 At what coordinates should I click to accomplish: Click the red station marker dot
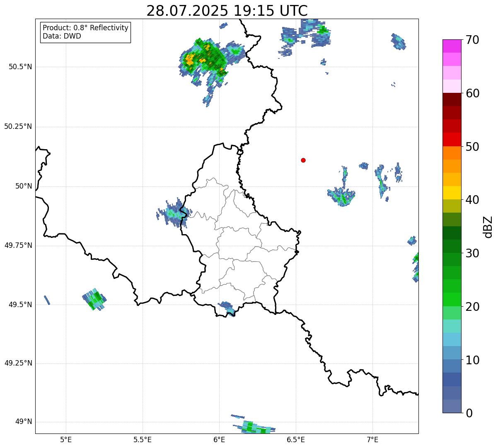(303, 160)
